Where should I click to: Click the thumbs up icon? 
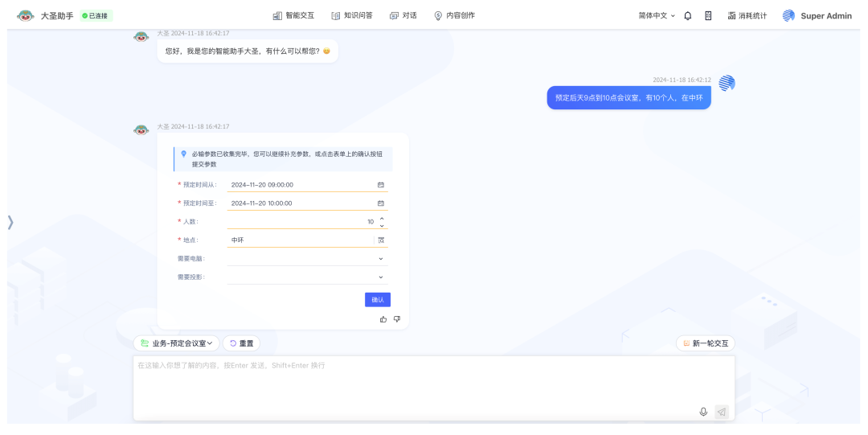[383, 319]
